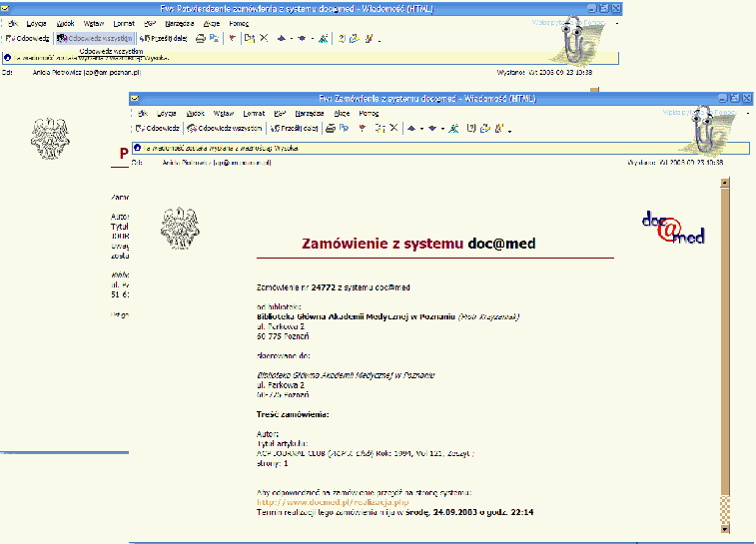Open toolbar options dropdown at front toolbar end
This screenshot has width=756, height=544.
click(510, 131)
